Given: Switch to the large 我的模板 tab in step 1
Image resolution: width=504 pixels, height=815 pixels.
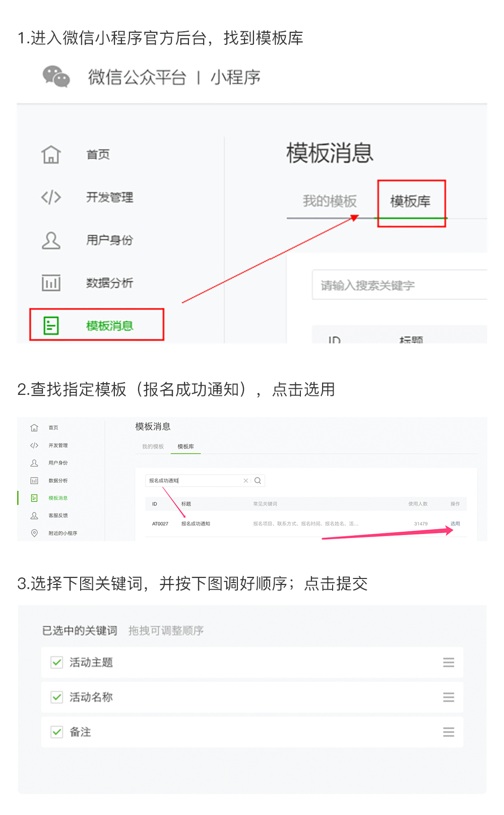Looking at the screenshot, I should 330,202.
